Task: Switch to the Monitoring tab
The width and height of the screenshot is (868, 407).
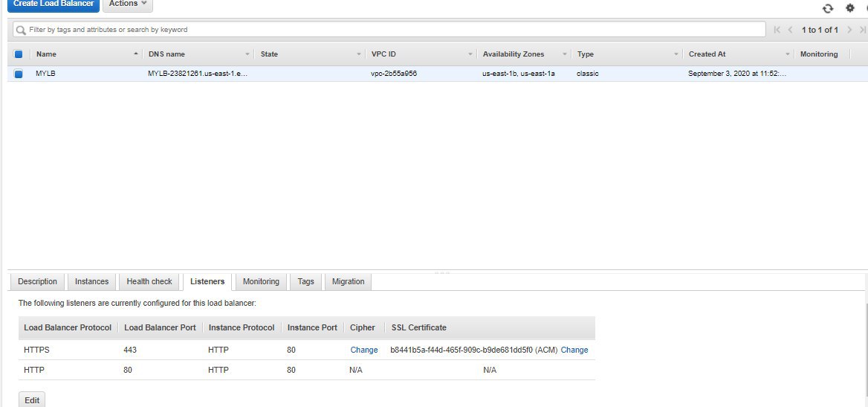Action: coord(261,282)
